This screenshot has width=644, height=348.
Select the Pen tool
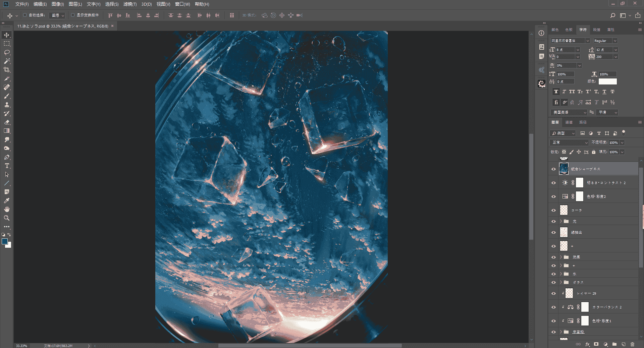point(7,157)
